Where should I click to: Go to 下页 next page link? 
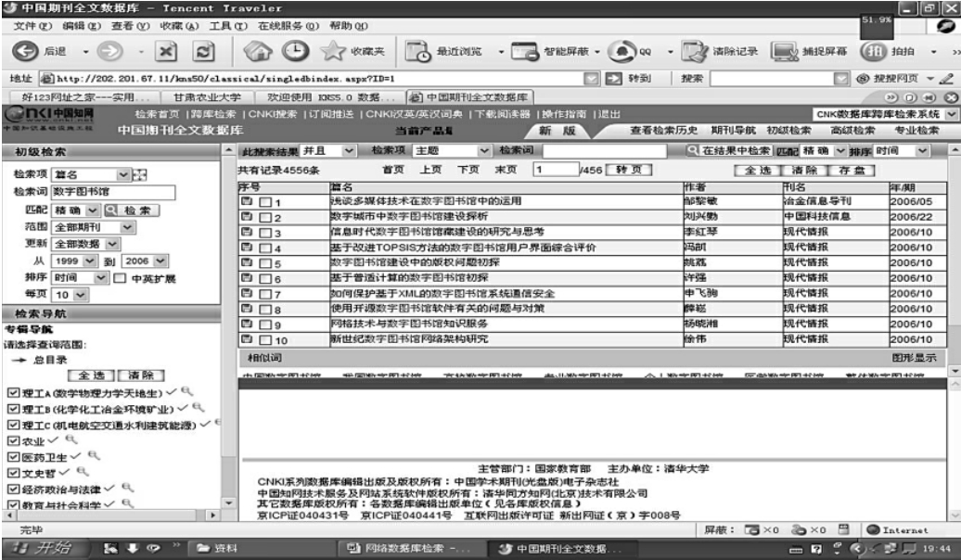pos(468,170)
